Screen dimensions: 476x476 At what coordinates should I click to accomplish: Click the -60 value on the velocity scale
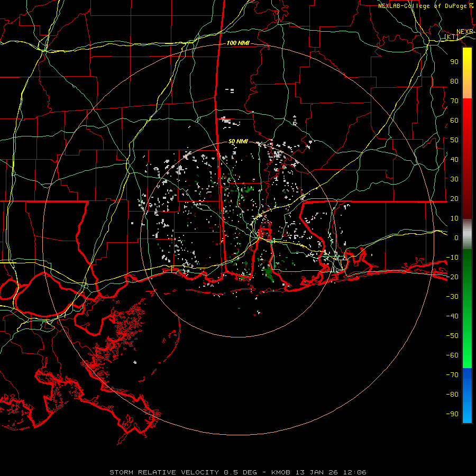[x=452, y=355]
